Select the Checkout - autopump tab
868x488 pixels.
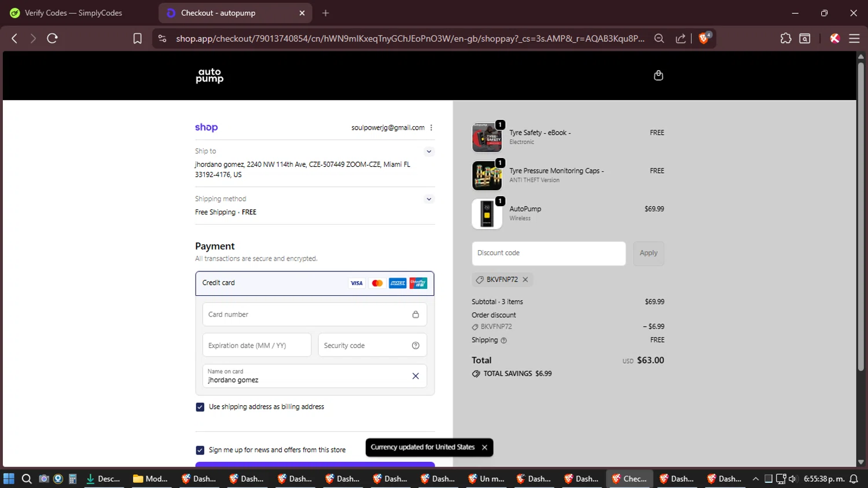point(236,13)
